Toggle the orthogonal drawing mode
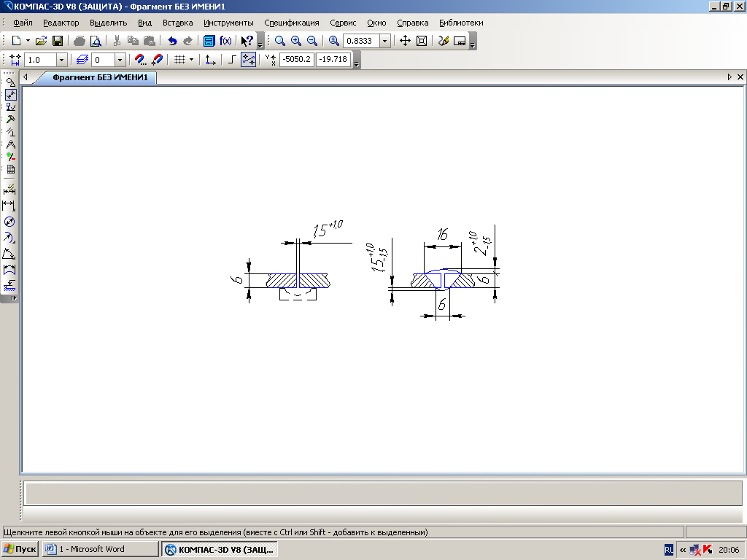This screenshot has width=747, height=560. (x=231, y=60)
